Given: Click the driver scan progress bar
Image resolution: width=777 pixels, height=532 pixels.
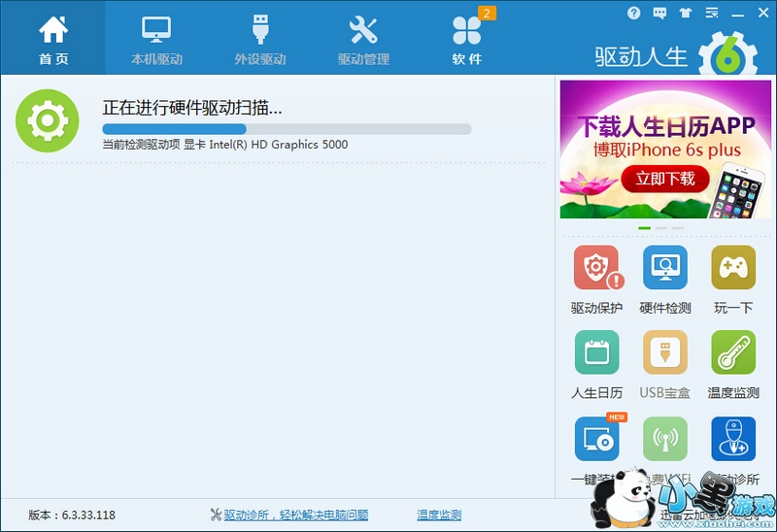Looking at the screenshot, I should coord(287,129).
